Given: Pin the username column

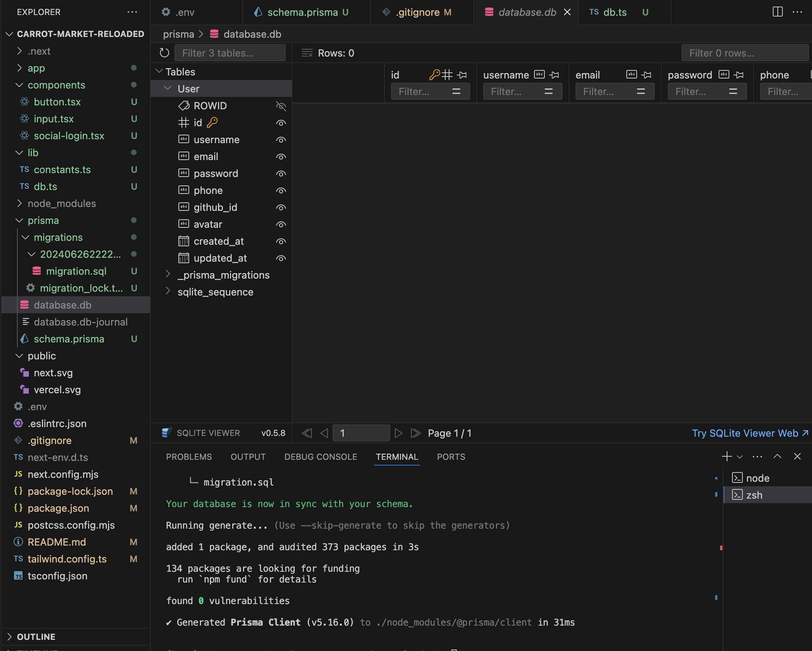Looking at the screenshot, I should pyautogui.click(x=554, y=75).
